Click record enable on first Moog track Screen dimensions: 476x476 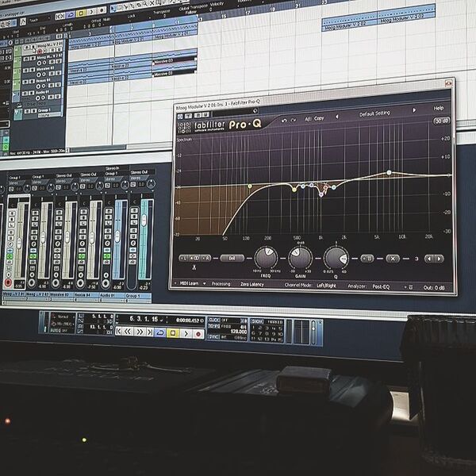[x=40, y=52]
